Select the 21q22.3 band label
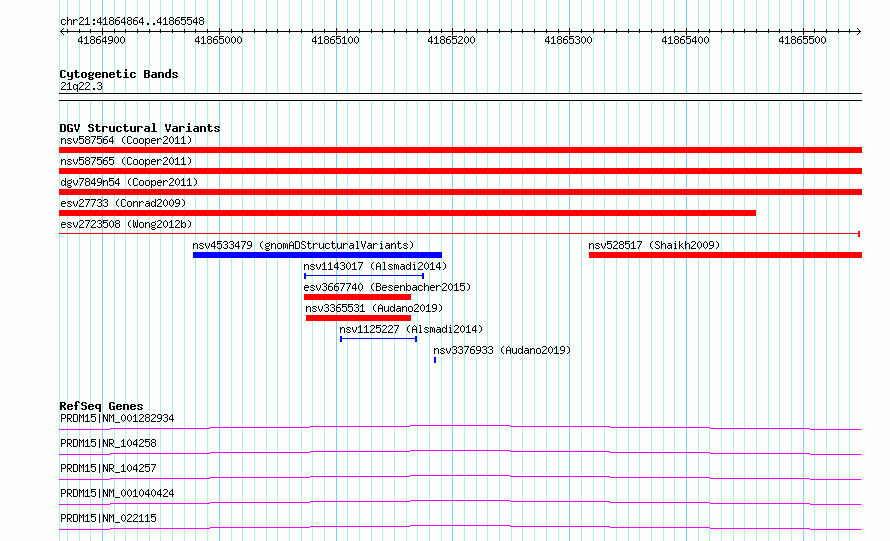 [x=81, y=86]
